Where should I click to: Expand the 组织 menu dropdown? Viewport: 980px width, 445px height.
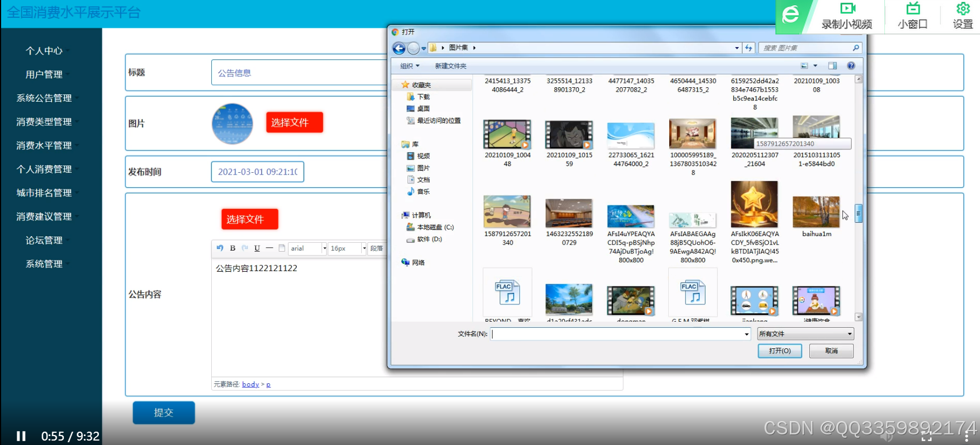[x=410, y=66]
